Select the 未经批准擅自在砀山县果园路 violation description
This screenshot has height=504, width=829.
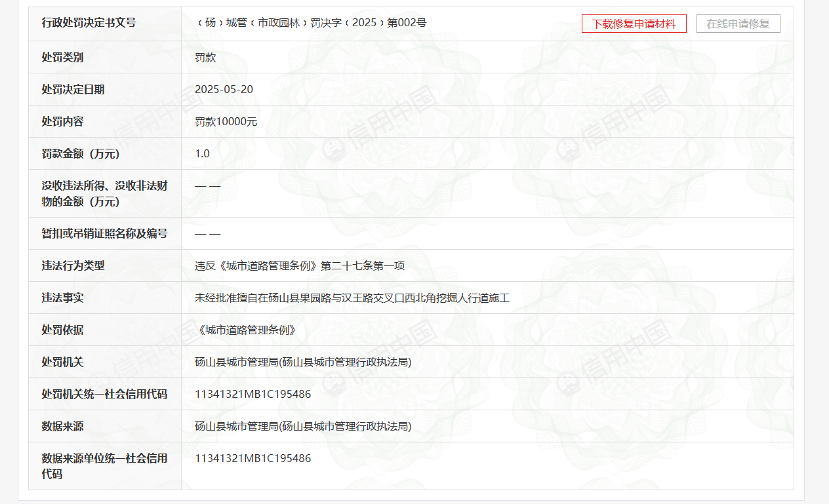point(352,298)
